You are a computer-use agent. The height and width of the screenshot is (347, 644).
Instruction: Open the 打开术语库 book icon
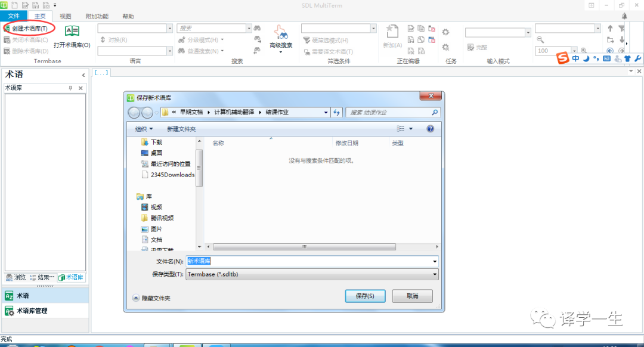click(x=72, y=31)
